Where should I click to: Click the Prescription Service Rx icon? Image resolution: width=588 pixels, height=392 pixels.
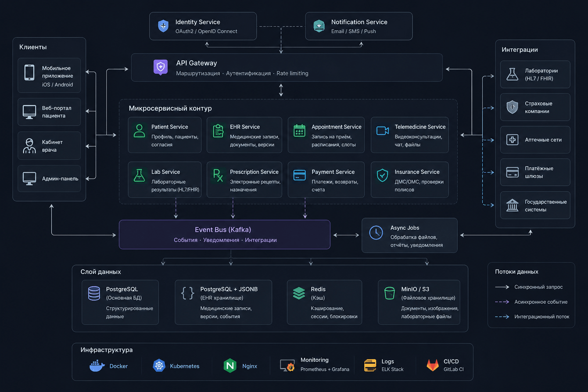coord(218,175)
